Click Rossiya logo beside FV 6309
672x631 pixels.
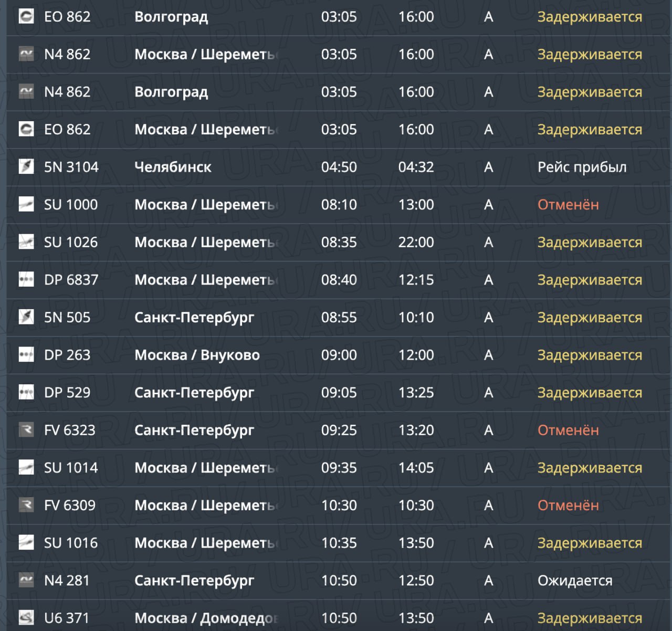pos(26,505)
